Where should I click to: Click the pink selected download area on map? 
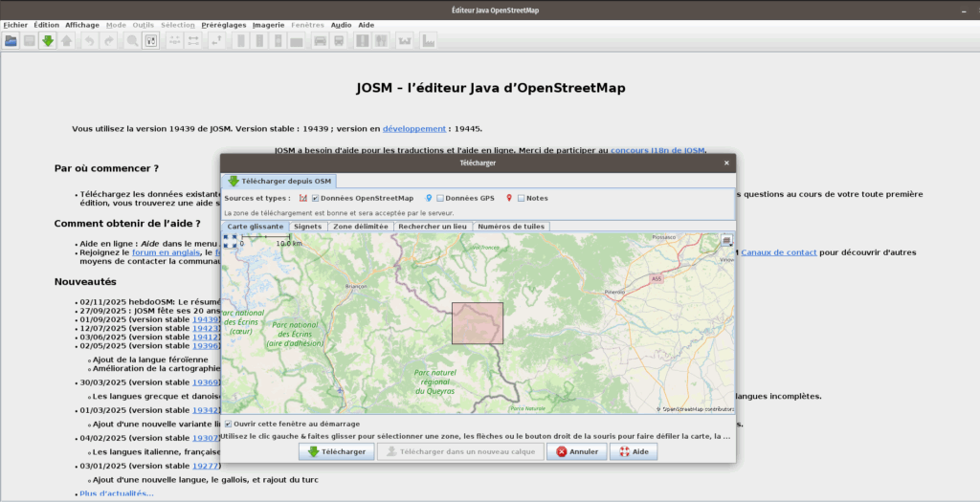coord(477,323)
